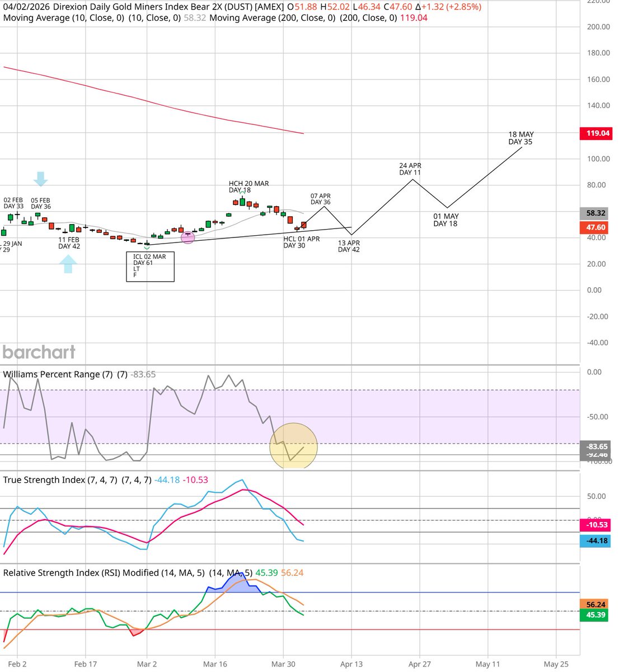The image size is (619, 672).
Task: Click the Mar 16 date on time axis
Action: 215,664
